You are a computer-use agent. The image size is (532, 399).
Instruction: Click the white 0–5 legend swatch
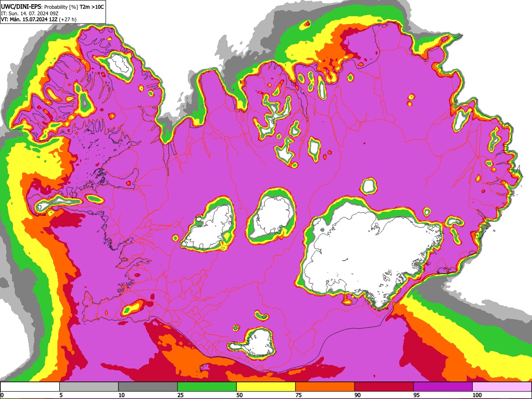tap(30, 387)
